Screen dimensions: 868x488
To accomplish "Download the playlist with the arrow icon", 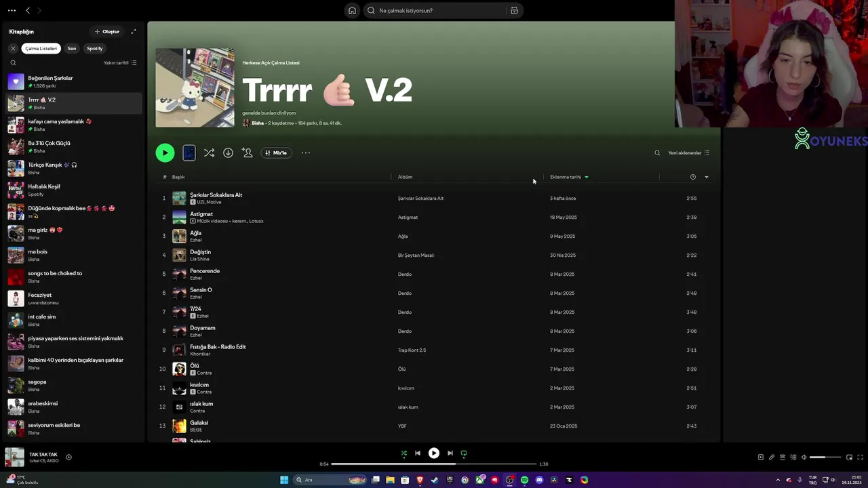I will (228, 152).
